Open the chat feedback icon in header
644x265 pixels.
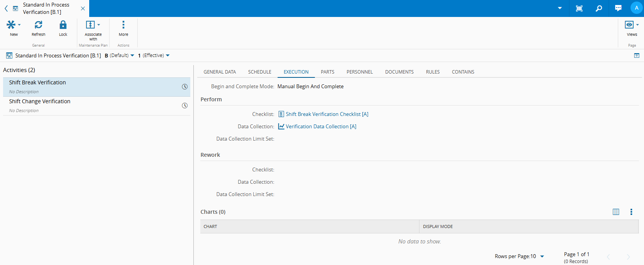point(618,8)
